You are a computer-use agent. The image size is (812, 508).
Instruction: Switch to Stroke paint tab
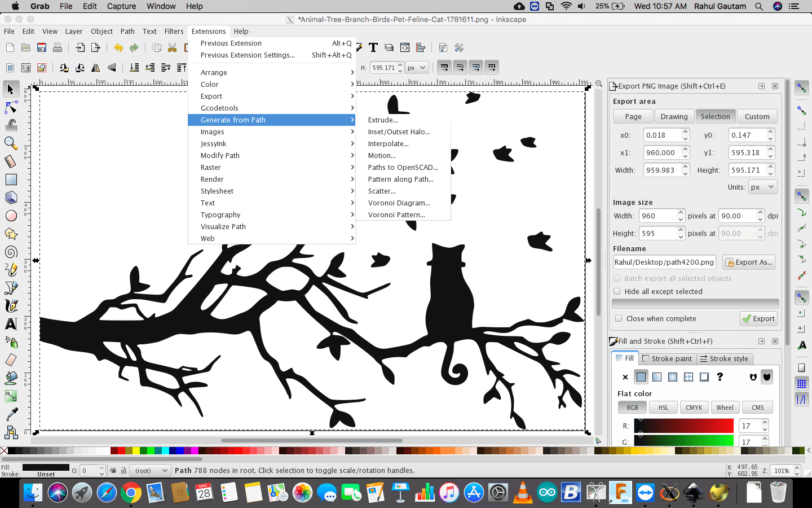click(x=667, y=358)
